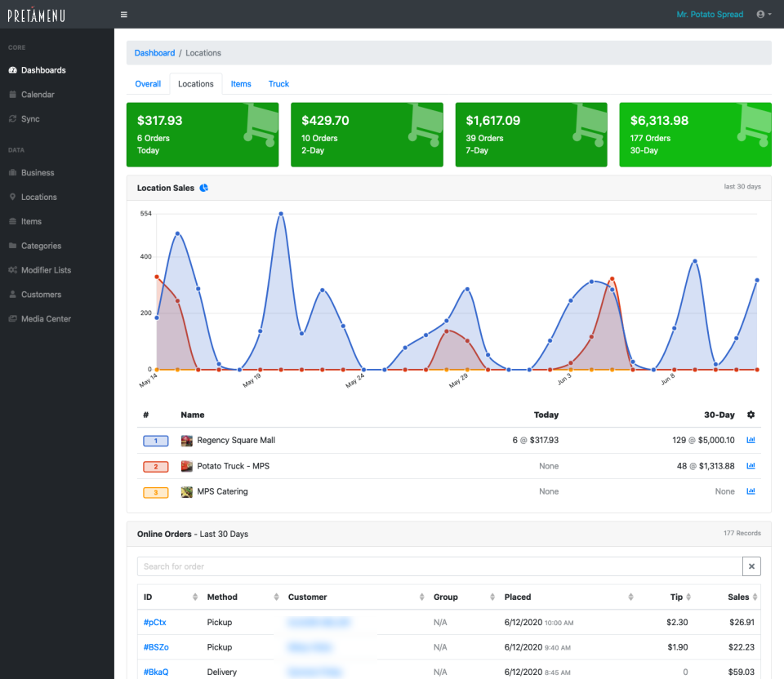This screenshot has width=784, height=679.
Task: Click the Items sidebar icon
Action: tap(12, 221)
